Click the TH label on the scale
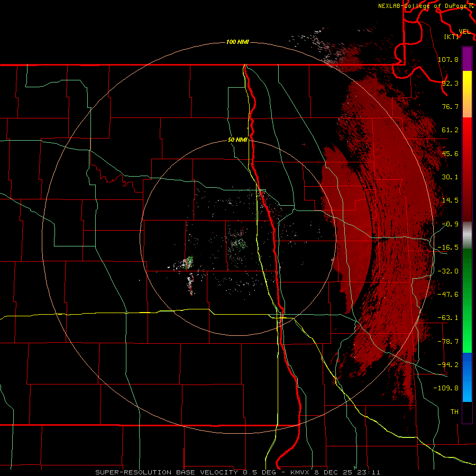476x476 pixels. 454,412
